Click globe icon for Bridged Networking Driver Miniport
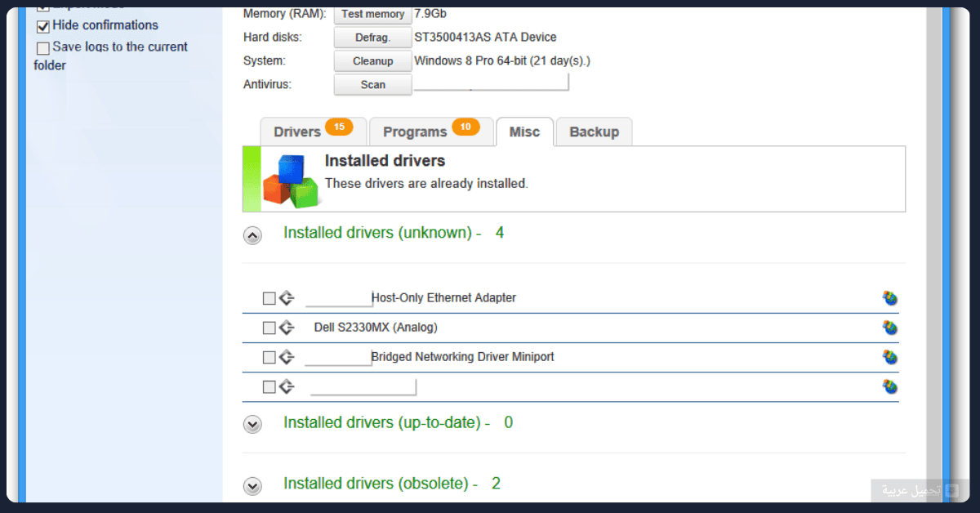The image size is (980, 513). click(x=889, y=357)
